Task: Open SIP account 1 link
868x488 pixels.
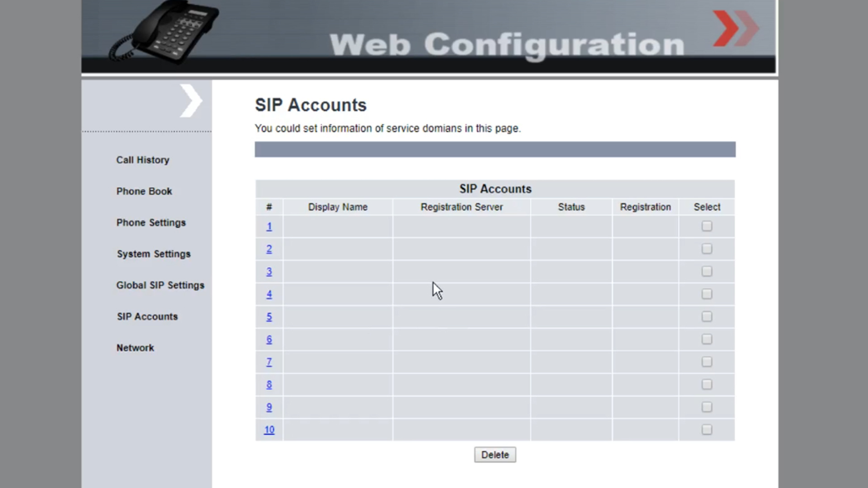Action: click(269, 226)
